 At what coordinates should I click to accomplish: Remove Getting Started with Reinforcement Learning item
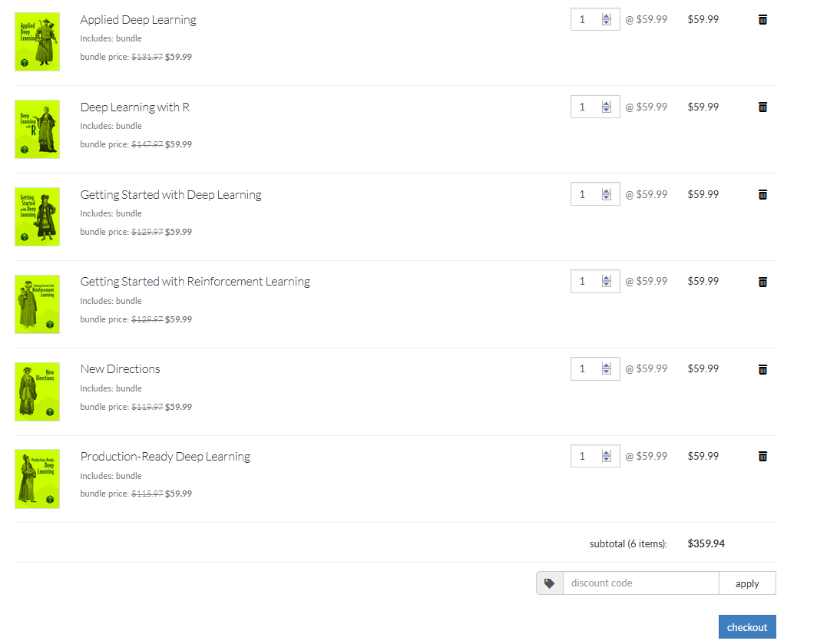pos(762,282)
